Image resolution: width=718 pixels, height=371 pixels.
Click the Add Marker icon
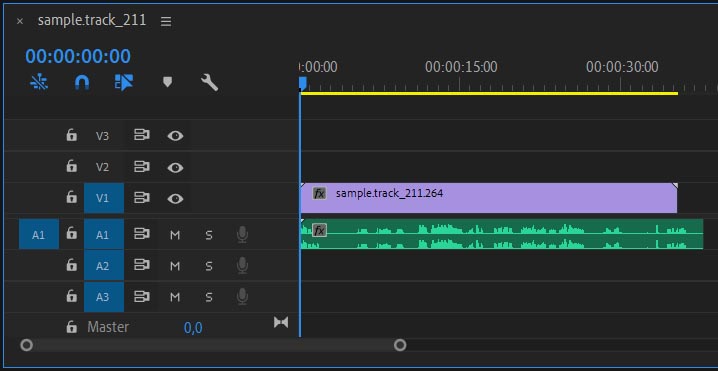coord(168,82)
